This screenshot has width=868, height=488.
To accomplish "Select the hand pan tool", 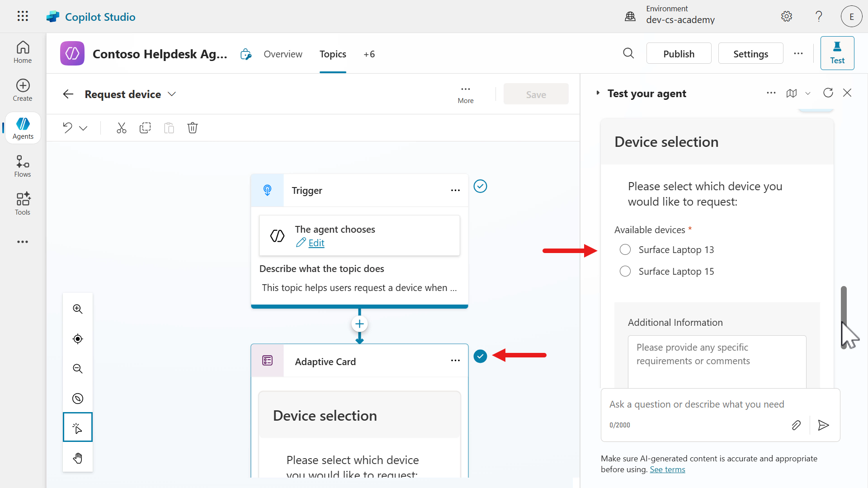I will tap(78, 458).
